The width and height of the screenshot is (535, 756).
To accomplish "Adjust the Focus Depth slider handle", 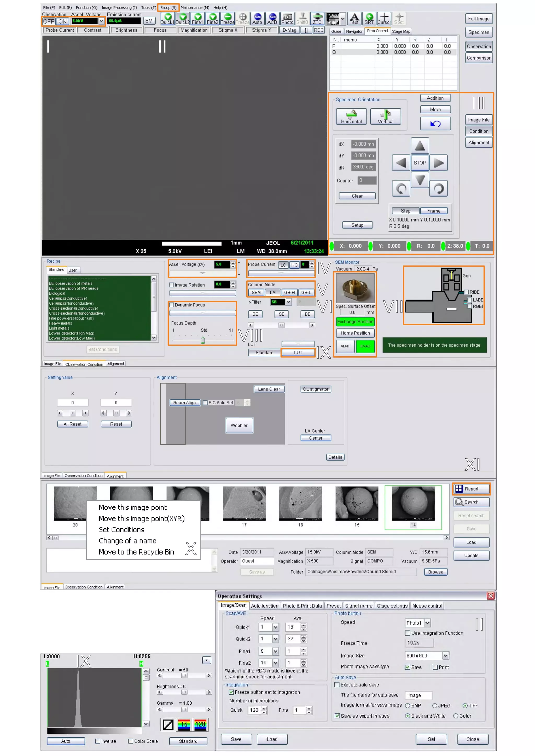I will (x=203, y=340).
